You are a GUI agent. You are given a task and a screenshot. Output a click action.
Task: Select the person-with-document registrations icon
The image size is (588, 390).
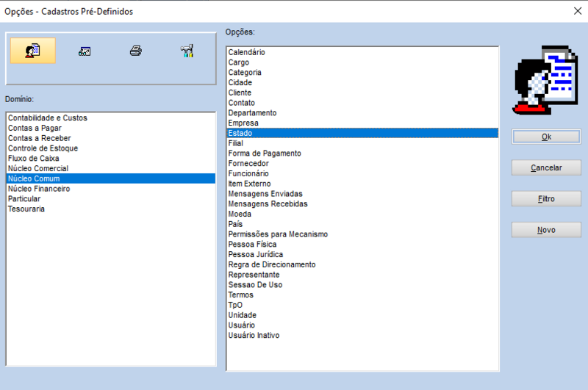tap(32, 51)
